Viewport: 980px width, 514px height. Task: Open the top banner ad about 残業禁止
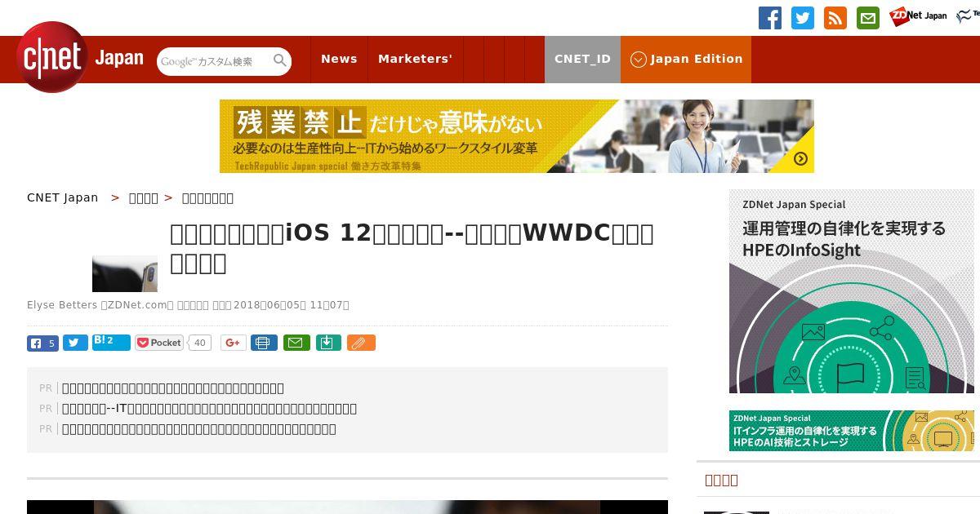tap(516, 136)
